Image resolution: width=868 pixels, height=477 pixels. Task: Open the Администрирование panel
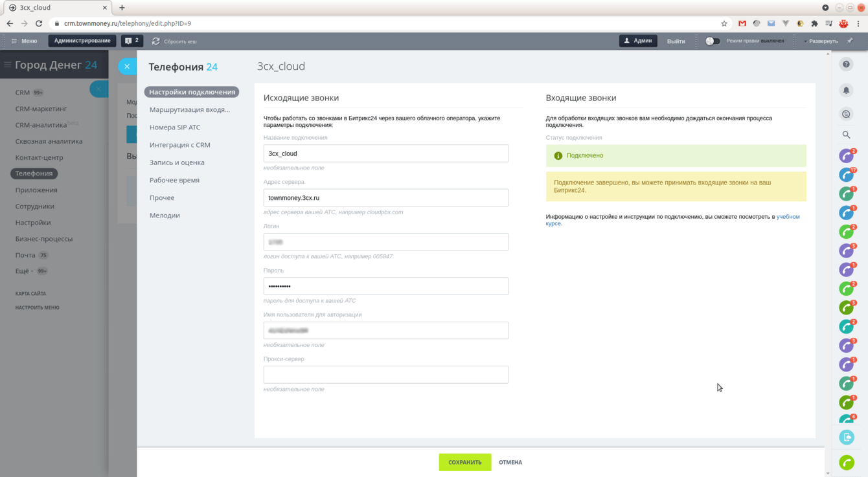click(82, 41)
